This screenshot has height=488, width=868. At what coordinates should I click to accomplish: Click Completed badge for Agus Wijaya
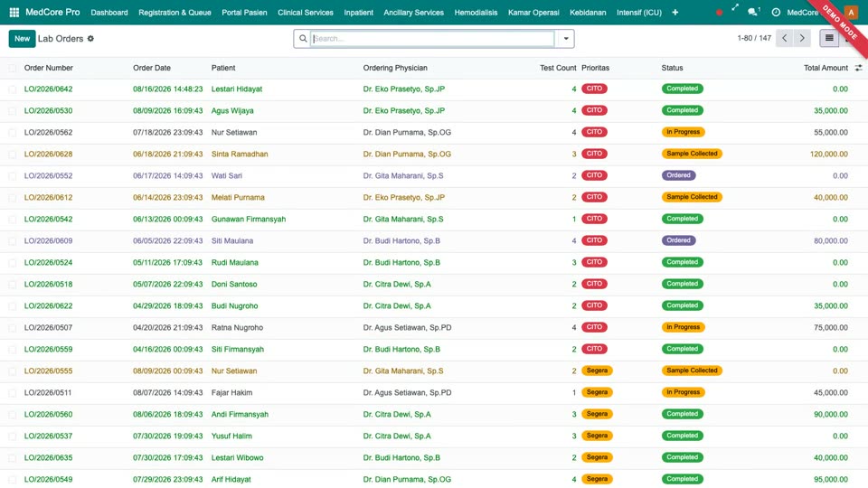(x=682, y=110)
